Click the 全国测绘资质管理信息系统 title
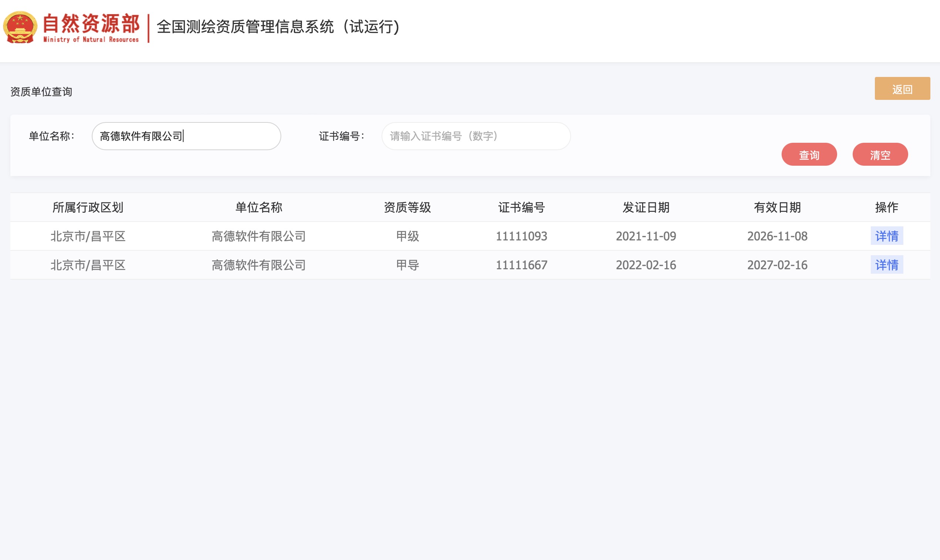Image resolution: width=940 pixels, height=560 pixels. tap(278, 27)
